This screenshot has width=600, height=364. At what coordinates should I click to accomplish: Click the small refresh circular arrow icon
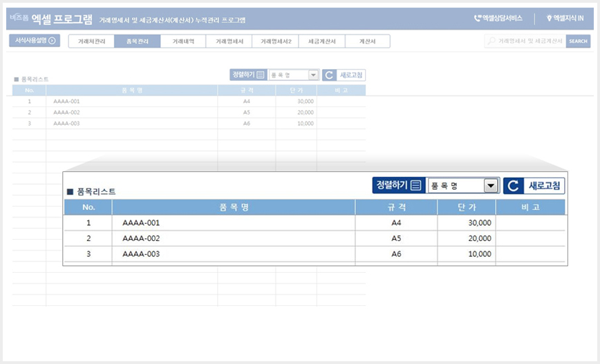coord(329,75)
